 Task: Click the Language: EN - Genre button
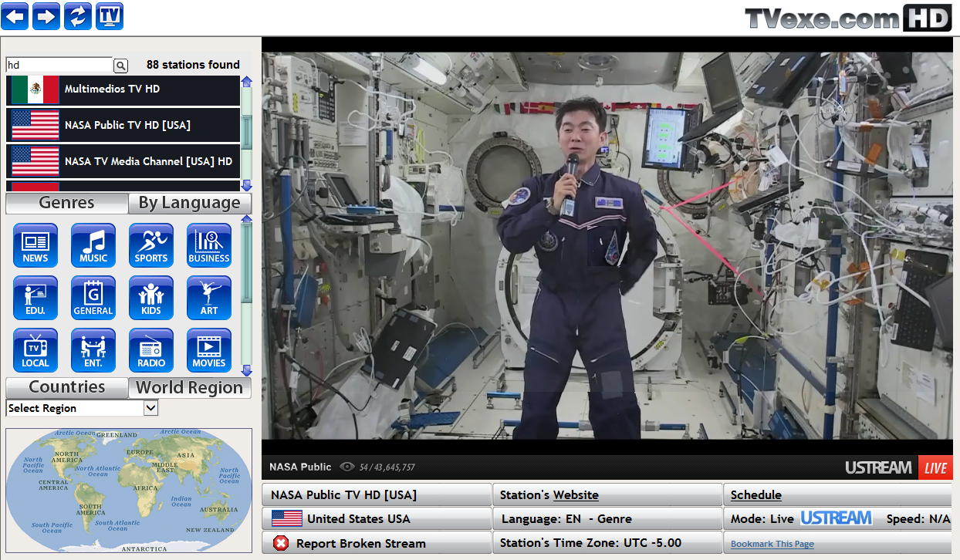pos(607,518)
